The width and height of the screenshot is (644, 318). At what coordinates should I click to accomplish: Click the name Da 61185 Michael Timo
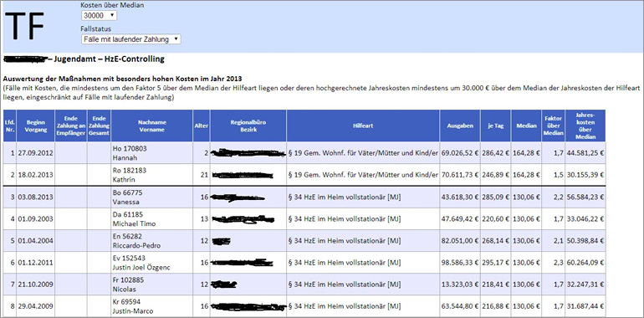click(134, 219)
